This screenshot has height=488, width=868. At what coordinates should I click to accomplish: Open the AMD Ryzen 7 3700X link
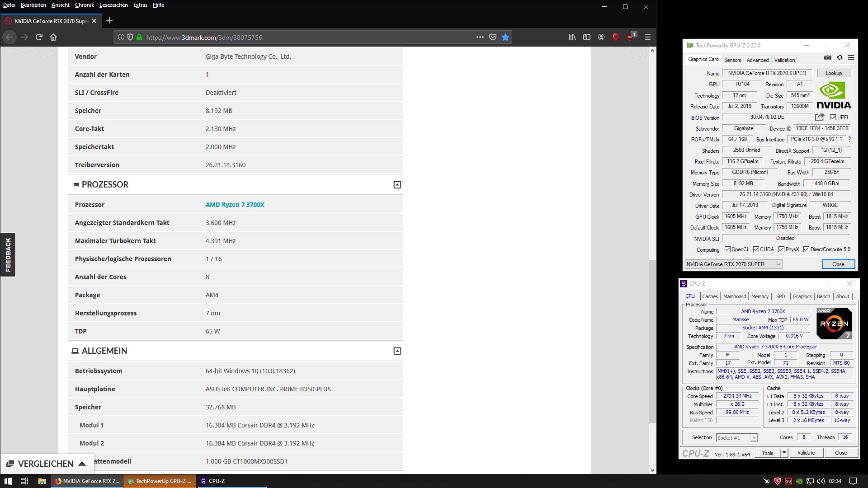235,205
